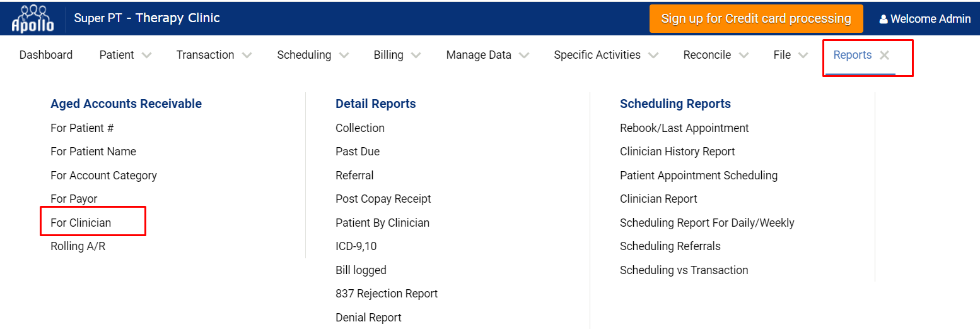Image resolution: width=980 pixels, height=329 pixels.
Task: Select Rebook/Last Appointment report
Action: click(684, 128)
